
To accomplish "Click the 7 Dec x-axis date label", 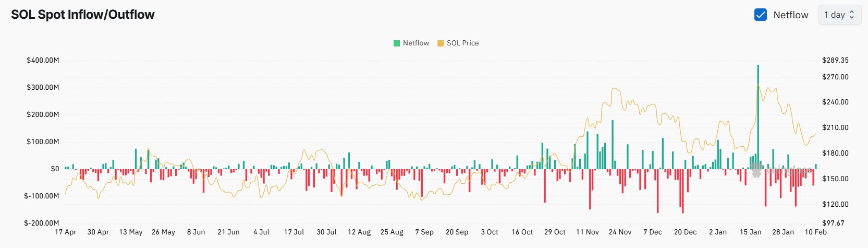I will click(x=652, y=232).
